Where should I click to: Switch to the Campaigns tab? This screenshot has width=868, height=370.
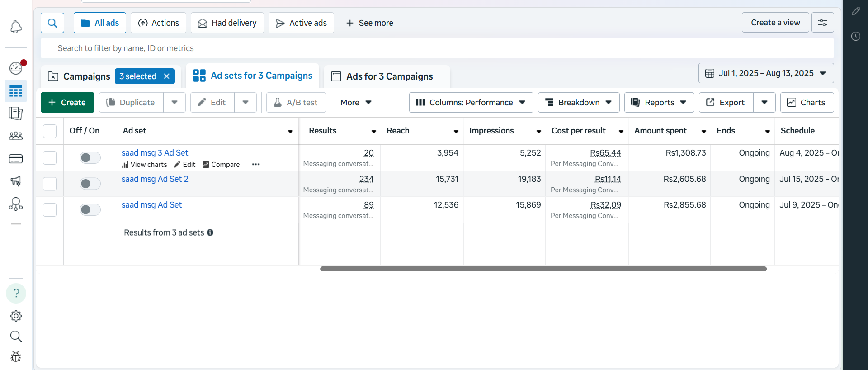[80, 76]
